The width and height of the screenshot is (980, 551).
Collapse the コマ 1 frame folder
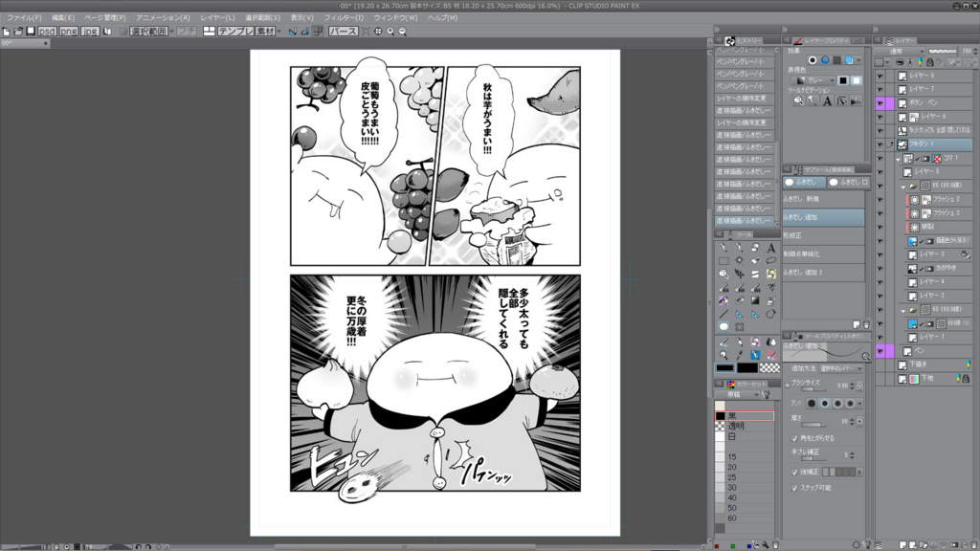tap(898, 159)
